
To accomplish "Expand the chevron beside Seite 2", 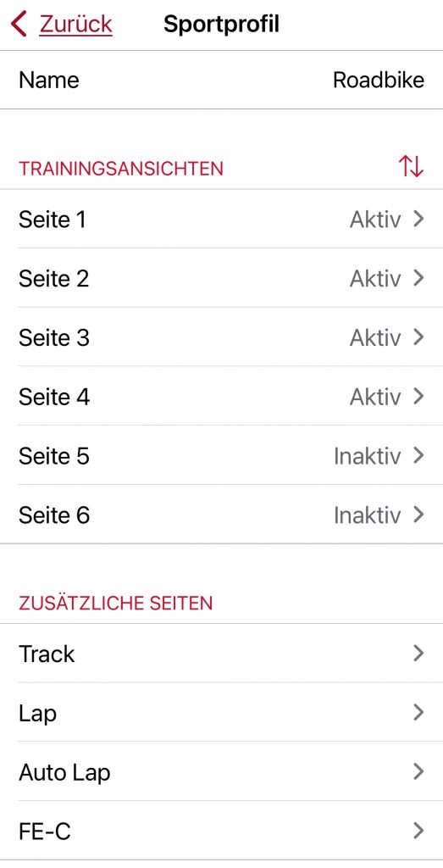I will tap(418, 278).
